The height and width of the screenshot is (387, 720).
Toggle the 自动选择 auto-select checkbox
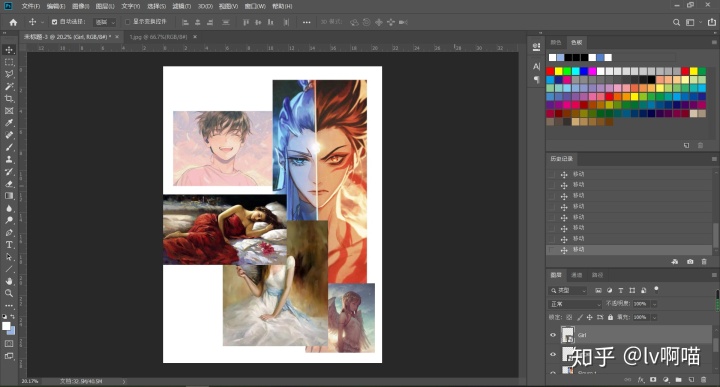55,22
